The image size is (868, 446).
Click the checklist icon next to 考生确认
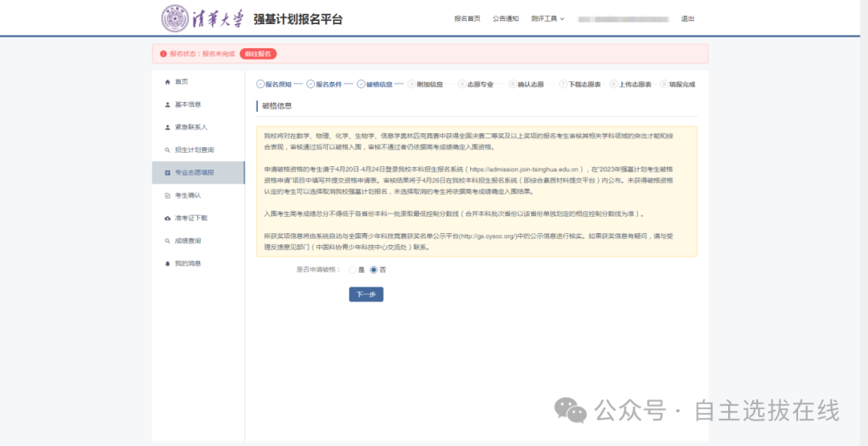pos(167,195)
